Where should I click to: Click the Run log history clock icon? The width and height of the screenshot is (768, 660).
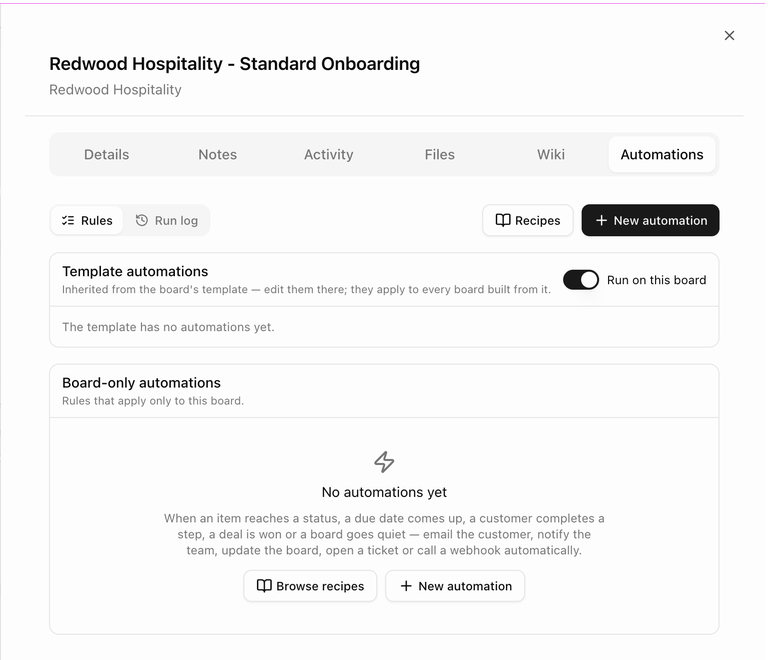[x=142, y=220]
